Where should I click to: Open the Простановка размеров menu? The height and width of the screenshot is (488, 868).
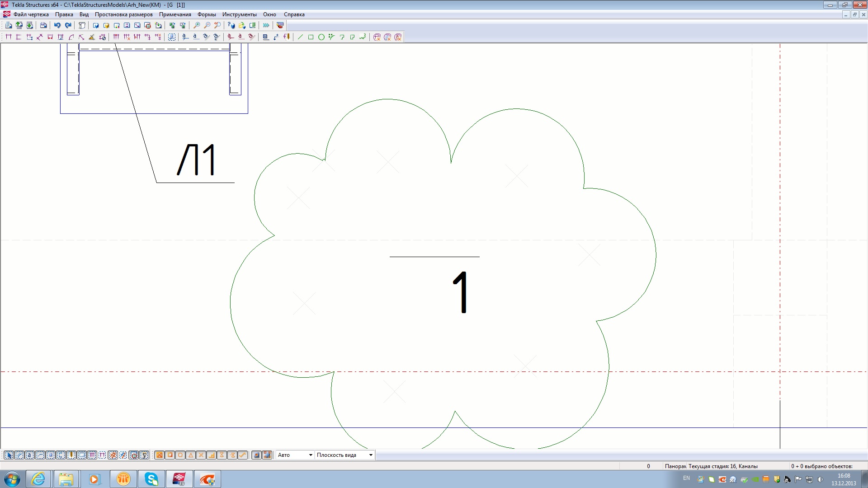[123, 14]
